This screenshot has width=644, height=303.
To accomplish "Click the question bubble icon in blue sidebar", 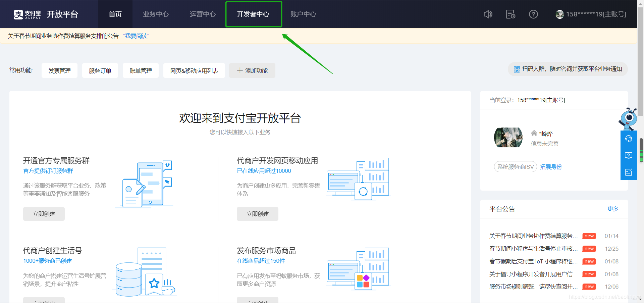I will click(x=629, y=155).
